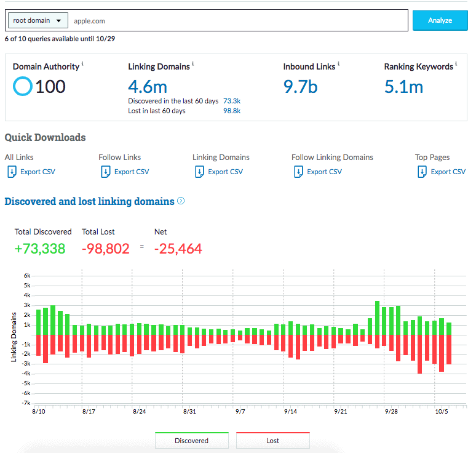Click the 9/28 date label on chart axis
The image size is (476, 453).
[x=391, y=411]
